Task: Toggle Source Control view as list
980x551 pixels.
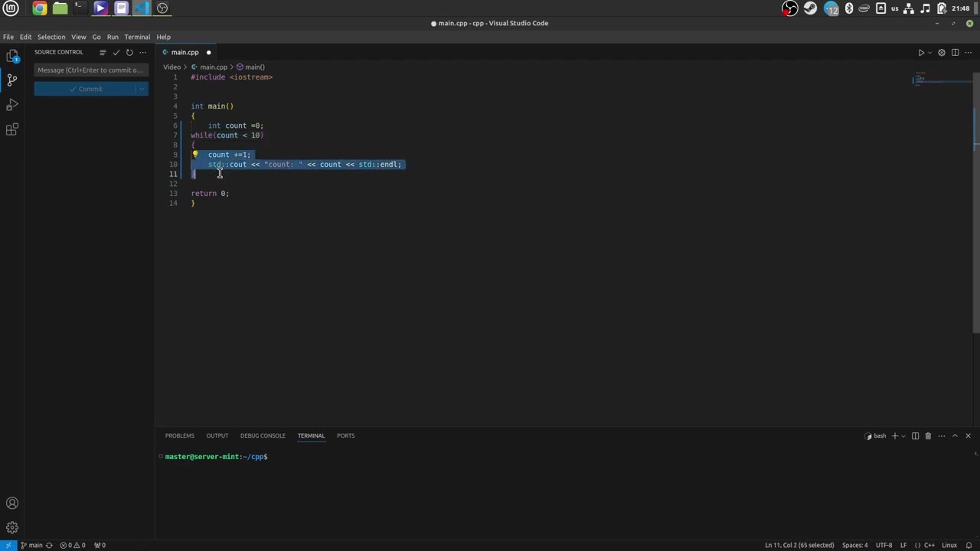Action: click(x=103, y=52)
